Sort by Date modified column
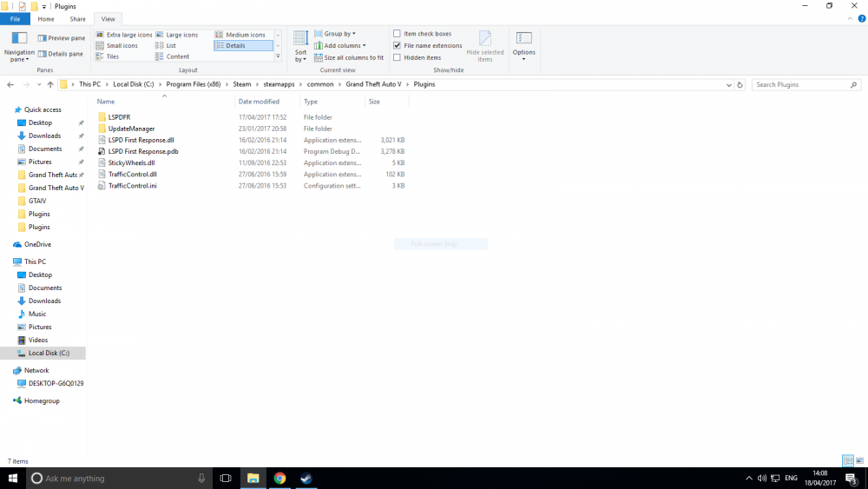The image size is (868, 489). pos(259,102)
